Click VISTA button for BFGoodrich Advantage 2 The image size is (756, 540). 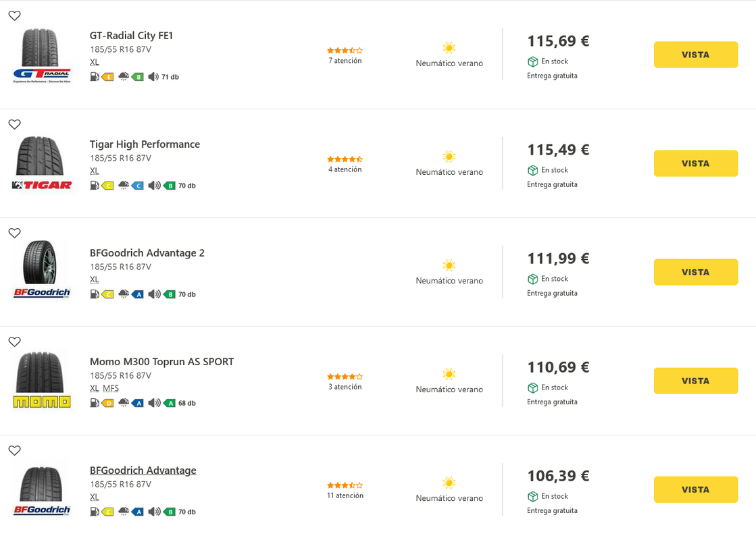pos(696,272)
